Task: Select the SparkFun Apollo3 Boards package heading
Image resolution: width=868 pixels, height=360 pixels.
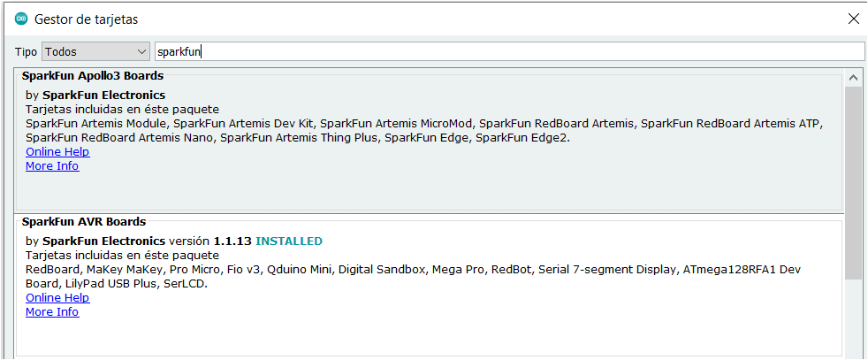Action: [x=93, y=76]
